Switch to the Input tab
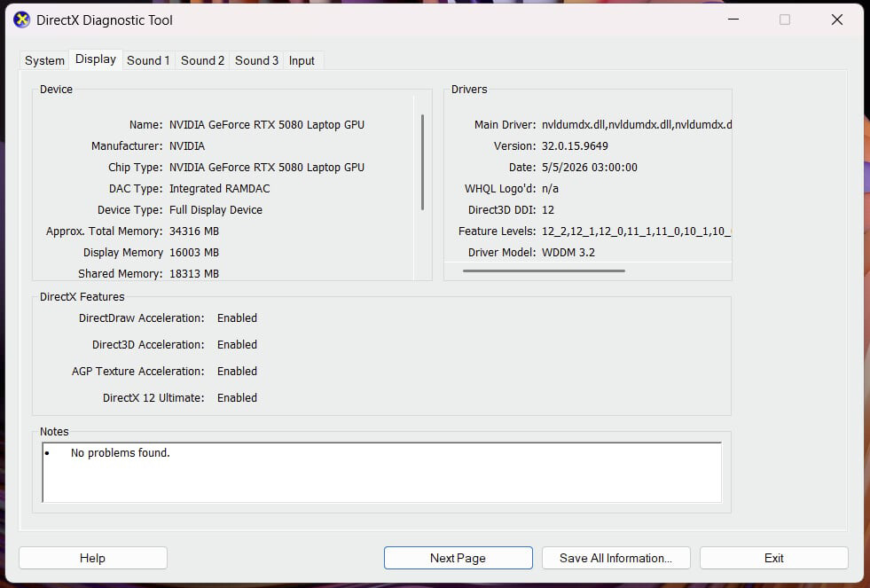 [x=302, y=60]
